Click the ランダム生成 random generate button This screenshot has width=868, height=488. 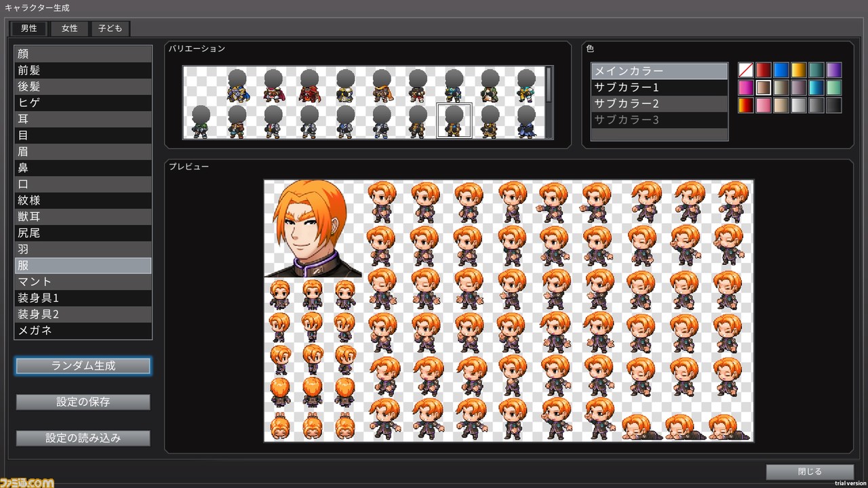click(83, 365)
